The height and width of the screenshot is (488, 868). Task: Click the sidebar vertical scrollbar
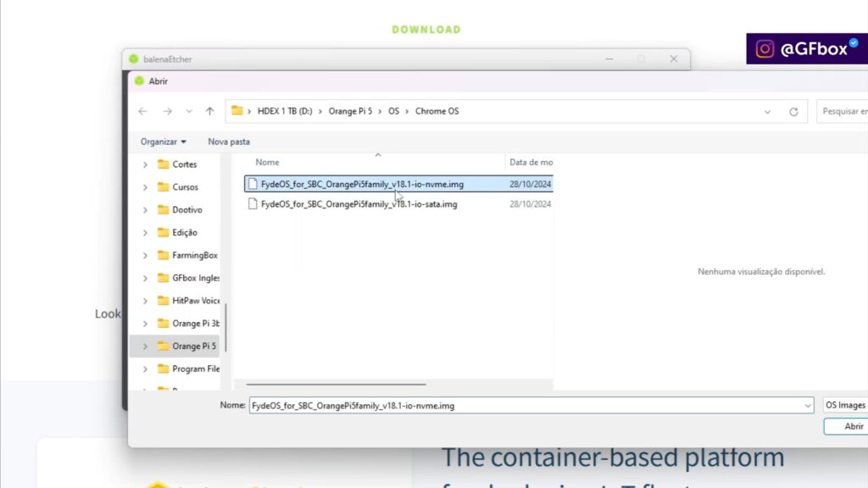(225, 328)
